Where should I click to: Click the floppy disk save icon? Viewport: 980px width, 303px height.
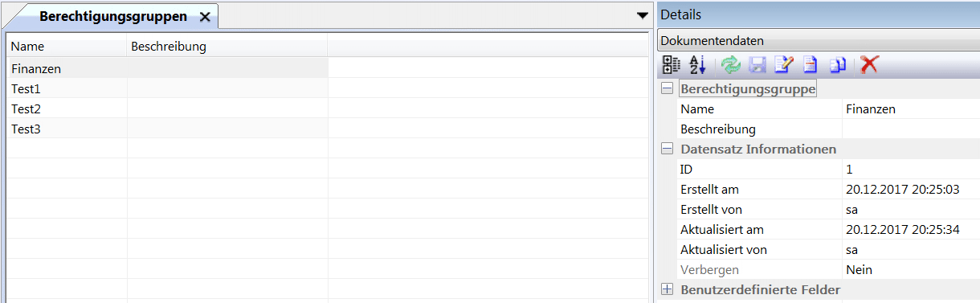[757, 65]
